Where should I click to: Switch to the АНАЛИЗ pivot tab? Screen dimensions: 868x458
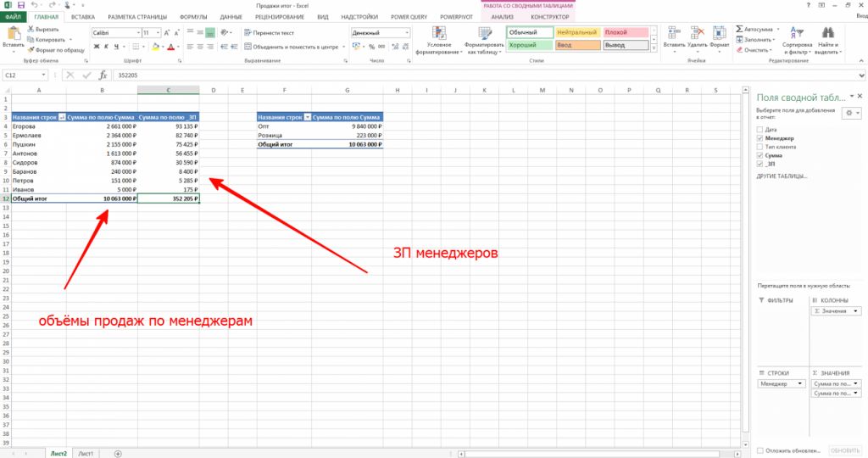(502, 17)
